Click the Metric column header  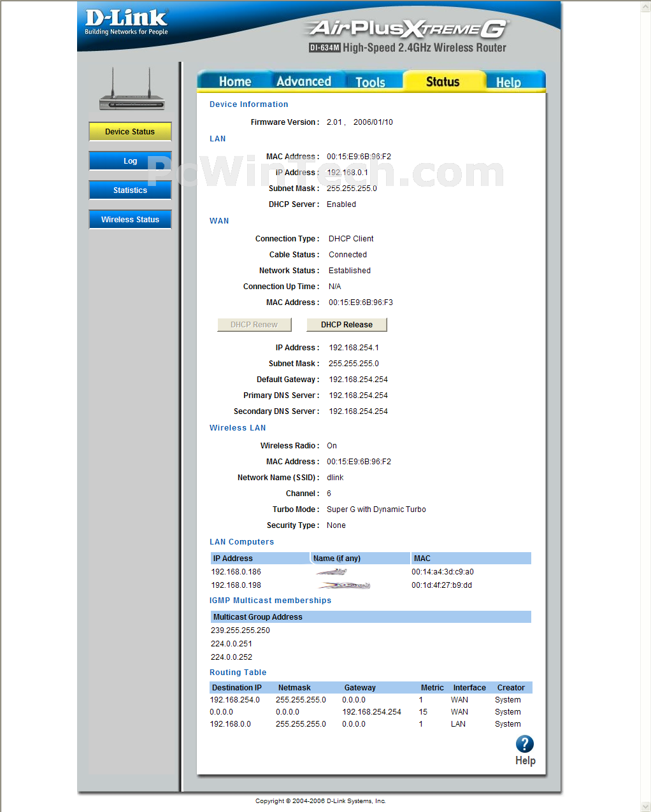coord(433,688)
